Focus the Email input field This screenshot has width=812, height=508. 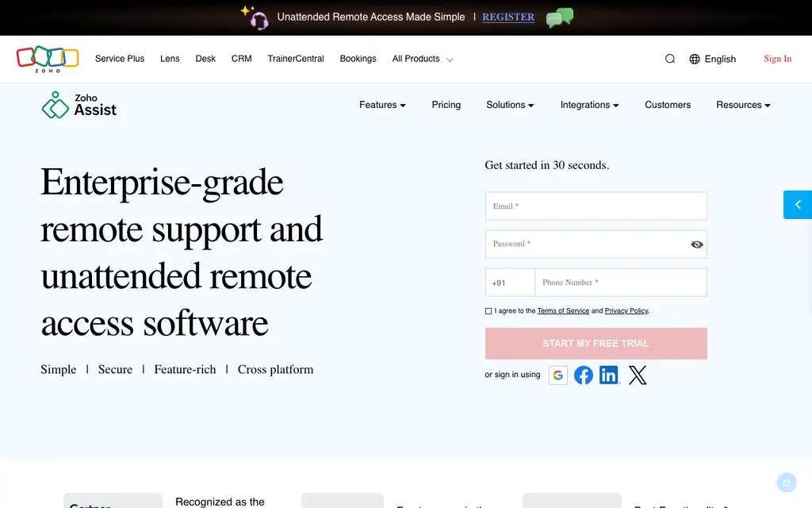[596, 206]
